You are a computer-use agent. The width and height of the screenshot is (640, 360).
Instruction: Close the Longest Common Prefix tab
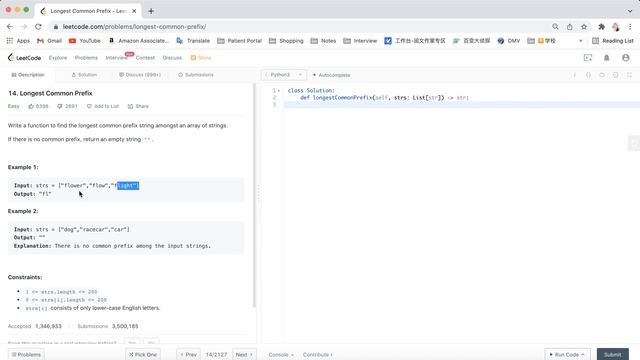click(134, 11)
